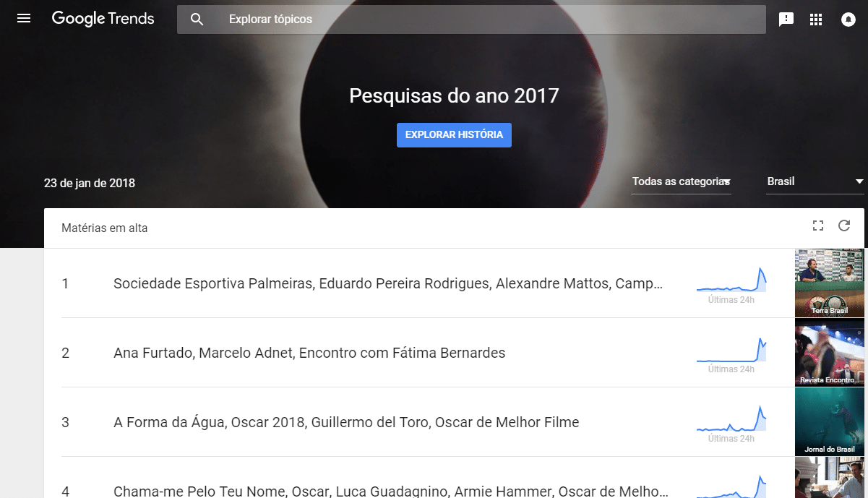Image resolution: width=868 pixels, height=498 pixels.
Task: Open the send feedback icon
Action: click(786, 20)
